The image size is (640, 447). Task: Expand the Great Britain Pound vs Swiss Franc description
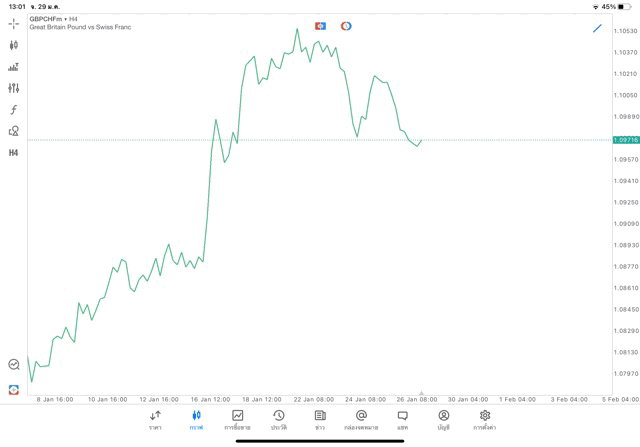click(80, 27)
